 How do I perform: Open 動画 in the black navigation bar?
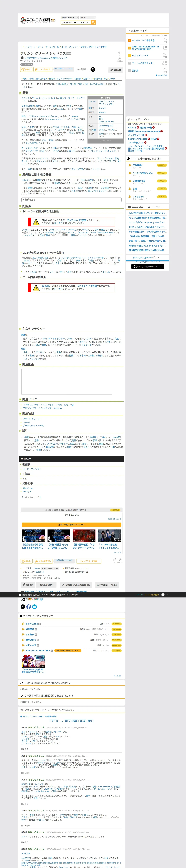(x=25, y=595)
